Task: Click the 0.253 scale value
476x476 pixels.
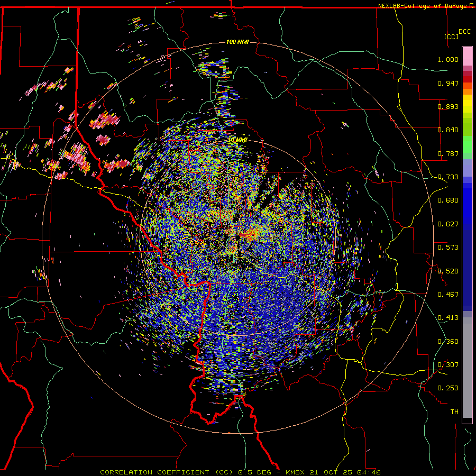Action: click(448, 388)
